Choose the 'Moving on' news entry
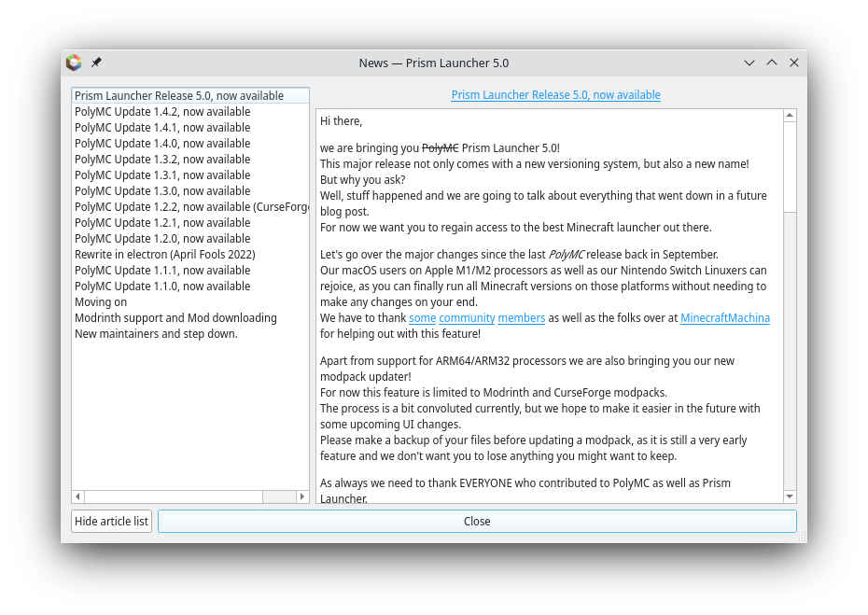The height and width of the screenshot is (615, 868). pyautogui.click(x=101, y=302)
